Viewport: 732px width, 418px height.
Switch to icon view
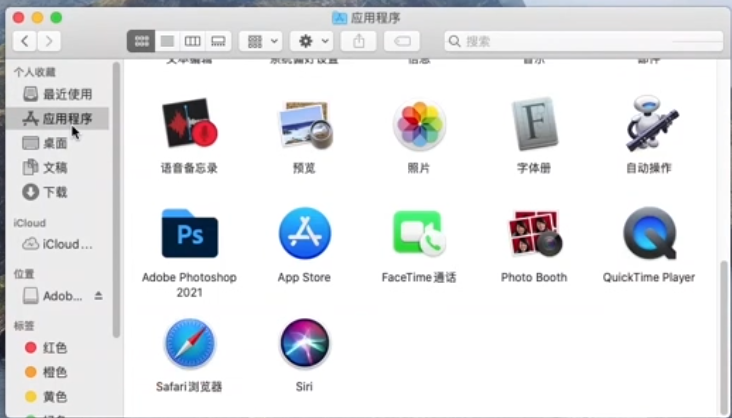tap(141, 42)
